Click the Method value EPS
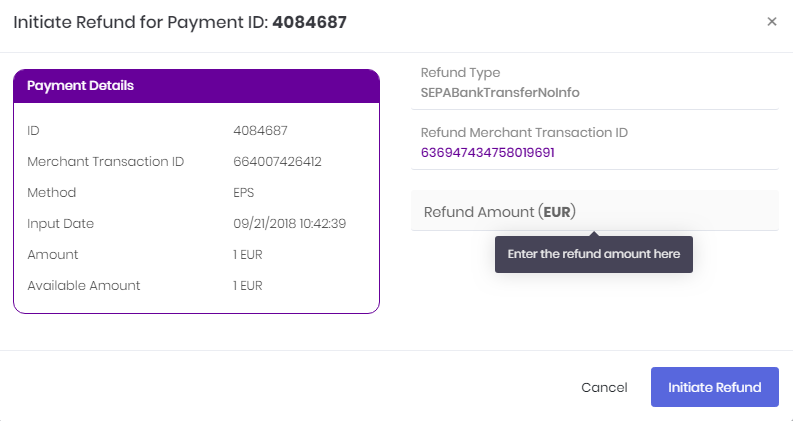The image size is (793, 421). click(243, 193)
